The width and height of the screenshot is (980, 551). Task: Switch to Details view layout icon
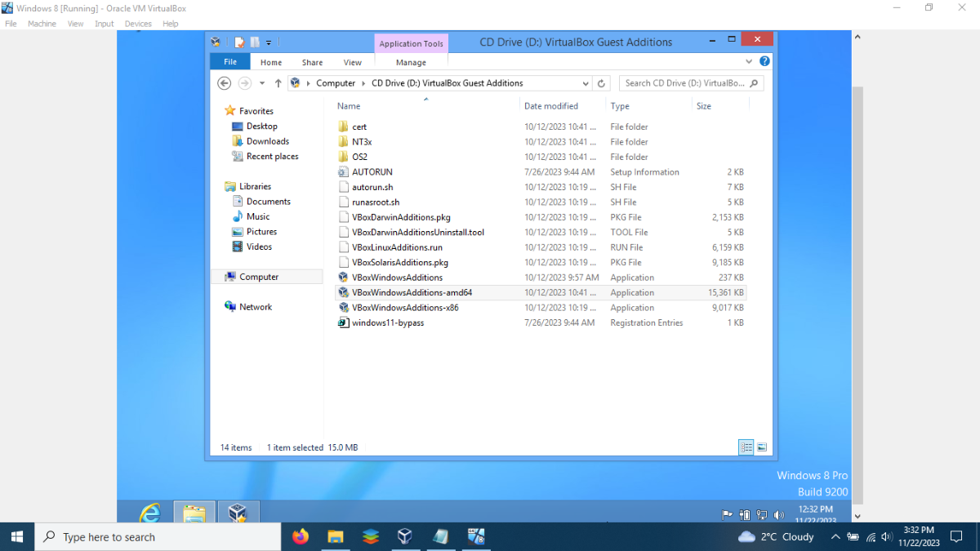click(746, 447)
